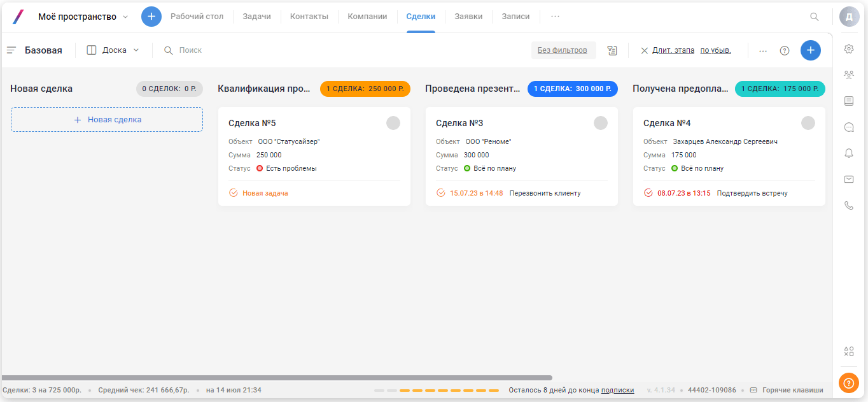
Task: Open the notes icon in the right sidebar
Action: point(849,101)
